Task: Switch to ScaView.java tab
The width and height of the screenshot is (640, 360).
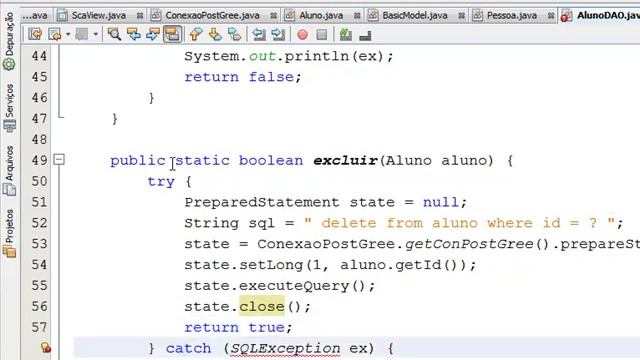Action: (x=99, y=16)
